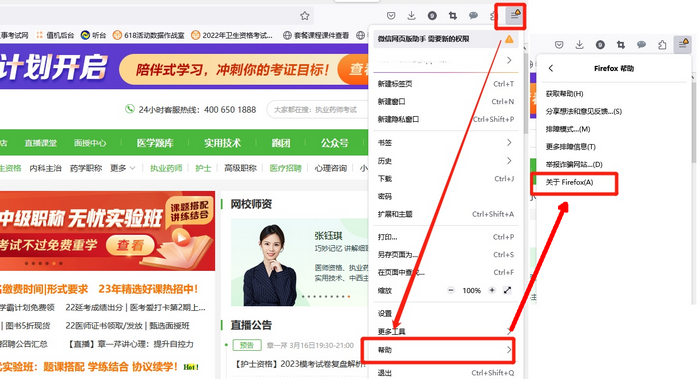
Task: Open the 618活动数据作战室 bookmark
Action: (x=149, y=35)
